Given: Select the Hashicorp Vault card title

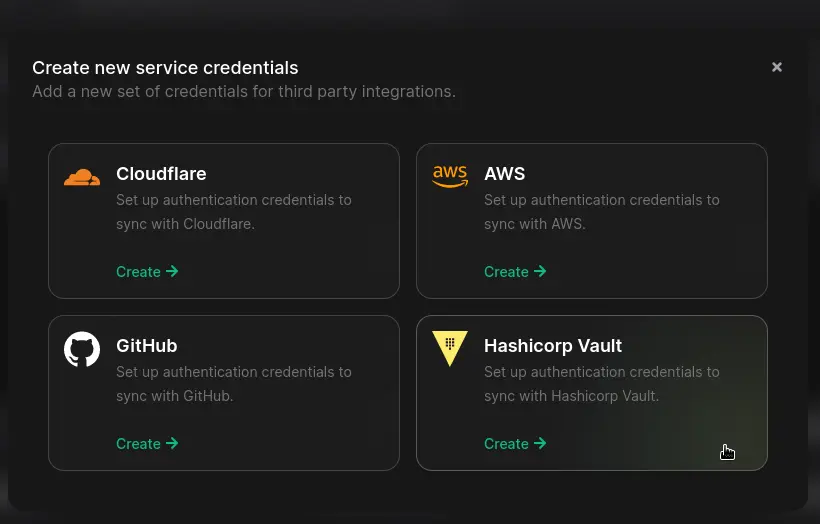Looking at the screenshot, I should pyautogui.click(x=553, y=346).
